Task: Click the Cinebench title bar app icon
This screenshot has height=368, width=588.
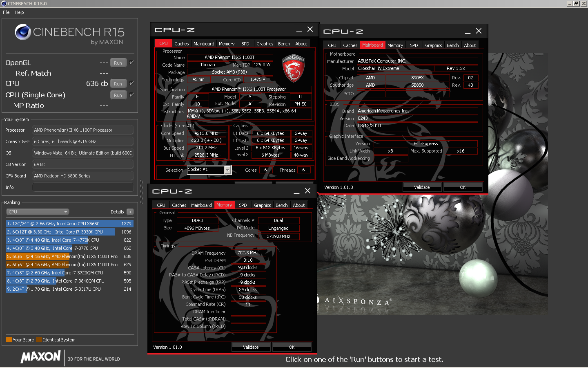Action: coord(4,3)
